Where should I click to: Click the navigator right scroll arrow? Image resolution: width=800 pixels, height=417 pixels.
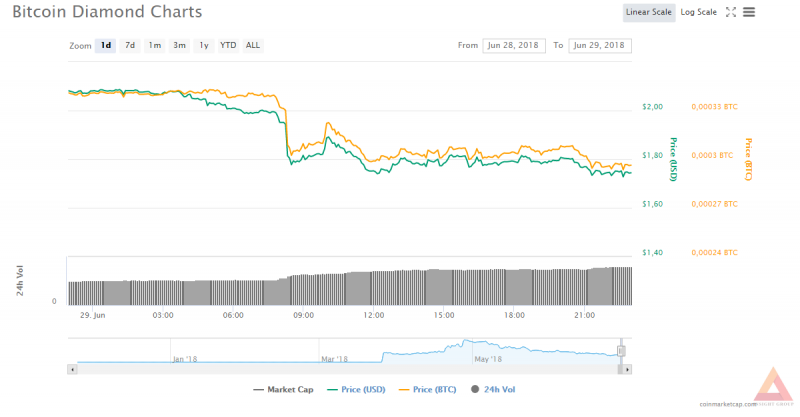(x=627, y=369)
